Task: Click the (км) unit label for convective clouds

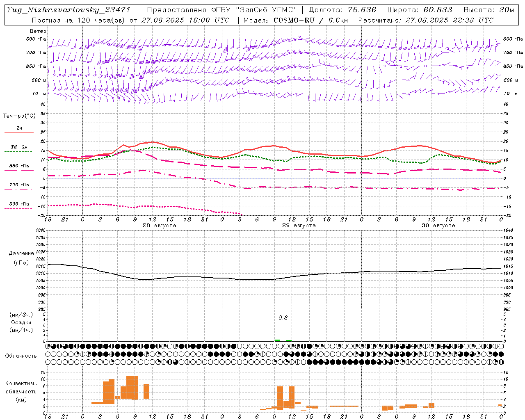Action: [21, 399]
